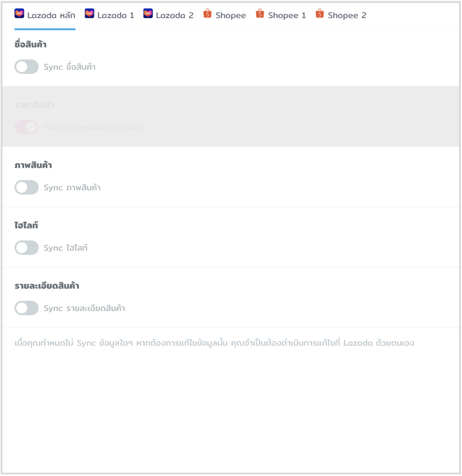Enable the Sync ชื่อสินค้า toggle
462x476 pixels.
pyautogui.click(x=27, y=67)
